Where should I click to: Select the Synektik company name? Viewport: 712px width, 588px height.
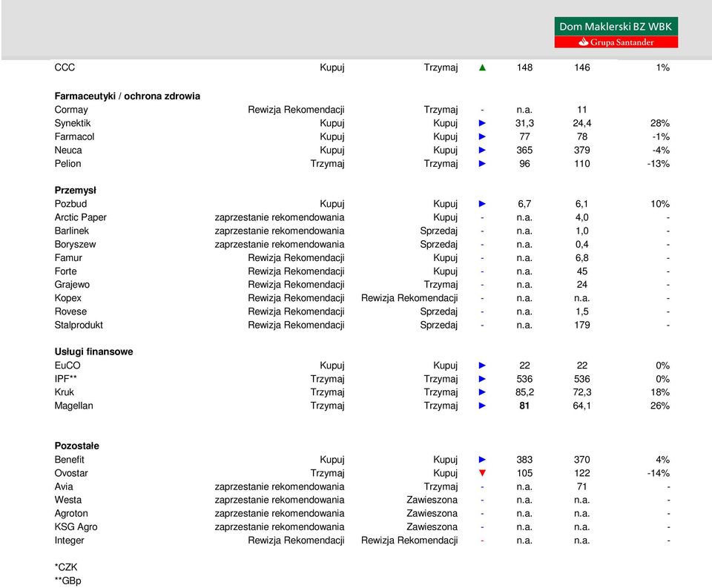coord(73,124)
